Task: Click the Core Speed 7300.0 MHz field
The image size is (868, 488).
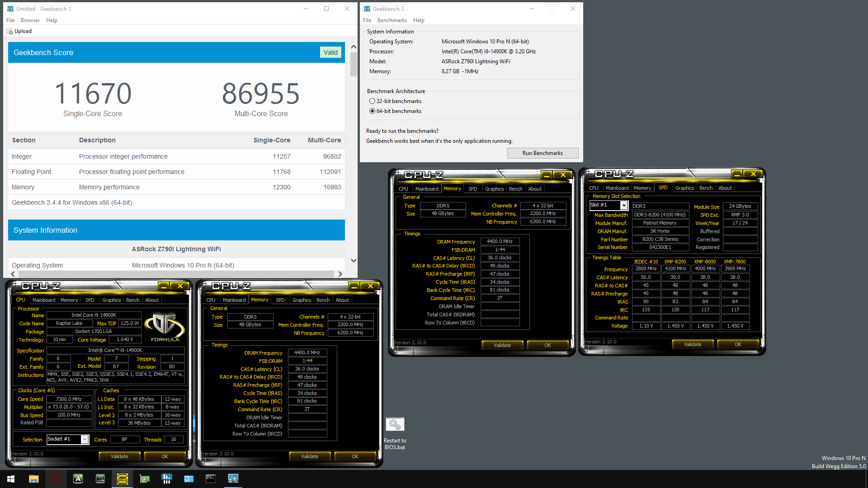Action: pyautogui.click(x=69, y=399)
